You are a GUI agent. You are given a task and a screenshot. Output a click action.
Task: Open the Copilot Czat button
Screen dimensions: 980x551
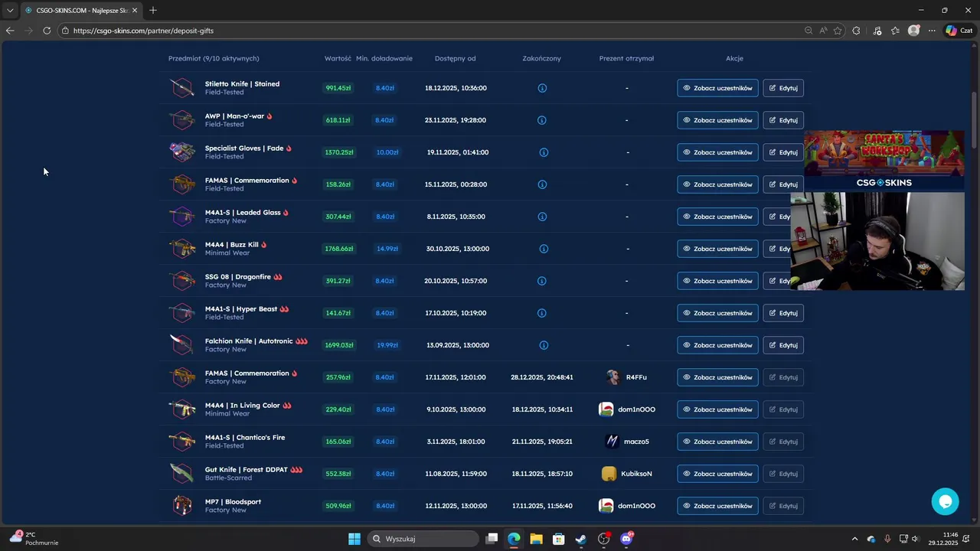click(960, 31)
